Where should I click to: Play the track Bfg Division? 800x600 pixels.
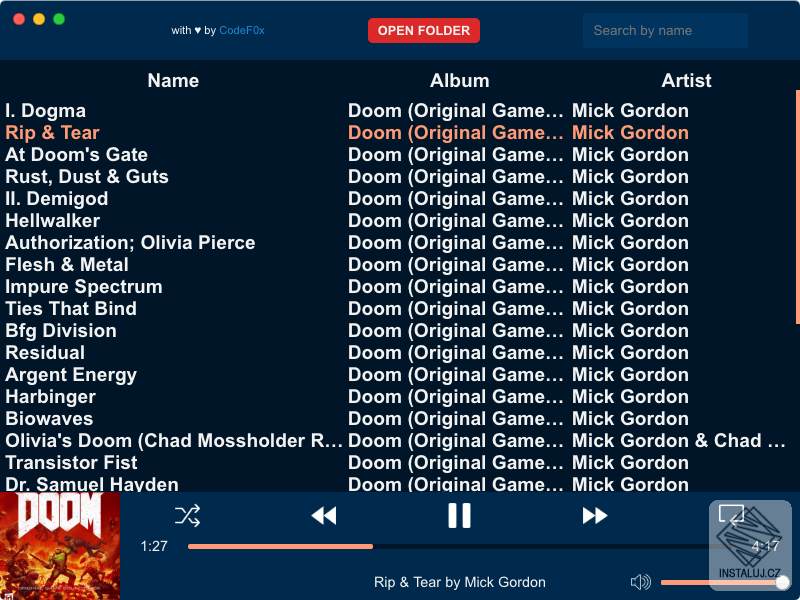[395, 331]
